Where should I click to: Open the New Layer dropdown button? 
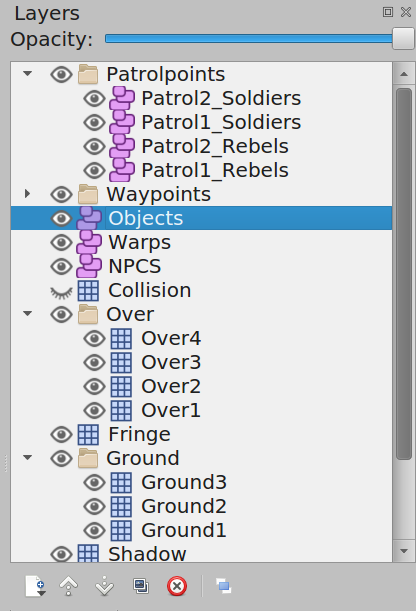tap(35, 586)
